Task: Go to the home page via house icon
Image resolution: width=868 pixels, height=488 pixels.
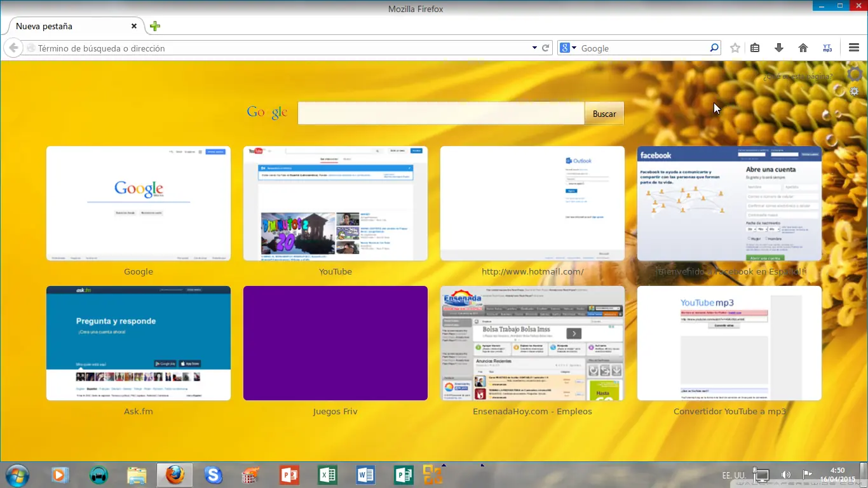Action: coord(803,48)
